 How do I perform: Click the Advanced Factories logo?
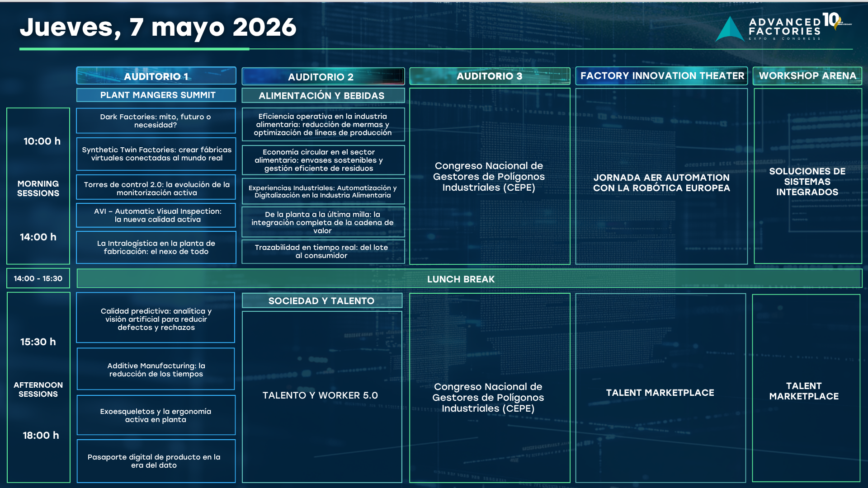coord(783,28)
